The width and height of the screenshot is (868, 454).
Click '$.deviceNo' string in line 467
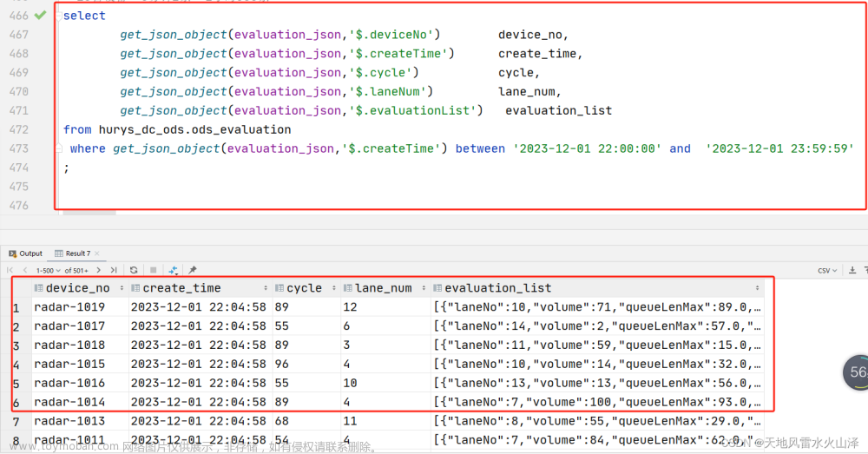click(391, 35)
